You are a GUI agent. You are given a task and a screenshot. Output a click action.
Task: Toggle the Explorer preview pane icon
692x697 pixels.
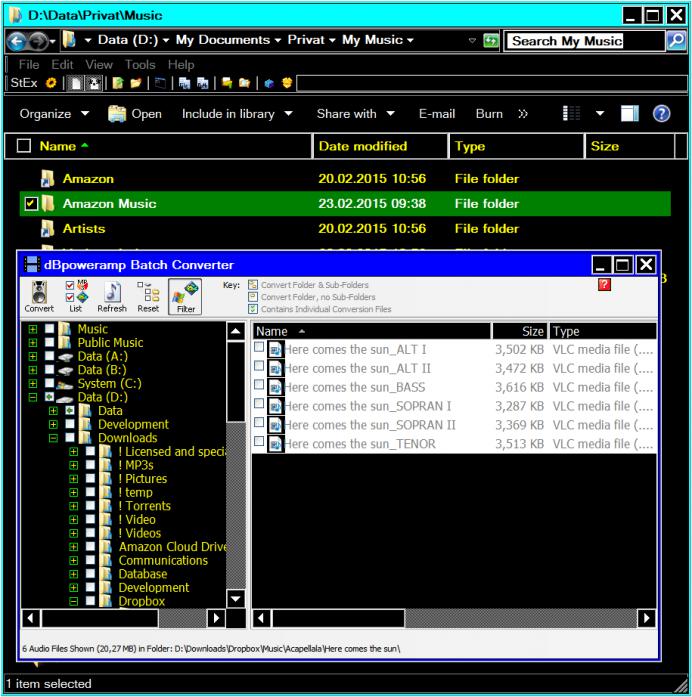pyautogui.click(x=629, y=114)
